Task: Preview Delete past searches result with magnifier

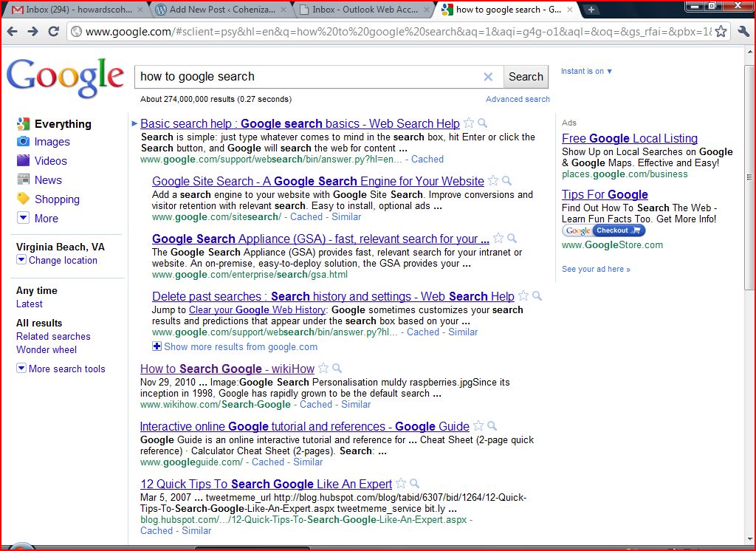Action: [x=537, y=295]
